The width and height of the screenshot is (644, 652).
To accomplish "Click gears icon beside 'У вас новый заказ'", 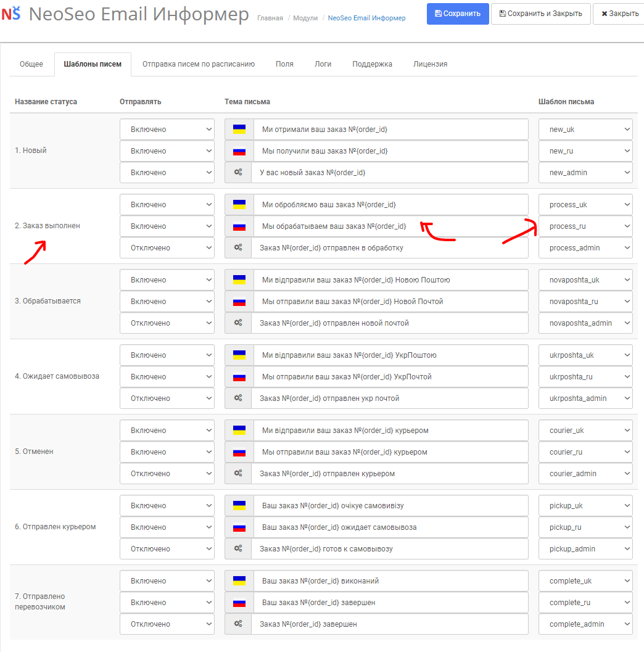I will [x=238, y=172].
